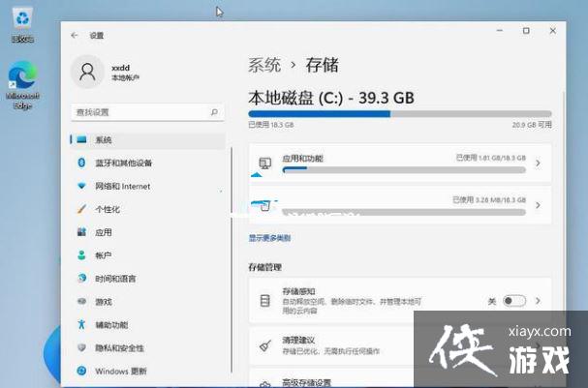Image resolution: width=588 pixels, height=388 pixels.
Task: Click the globe clock icon for 时间和语言
Action: (81, 279)
